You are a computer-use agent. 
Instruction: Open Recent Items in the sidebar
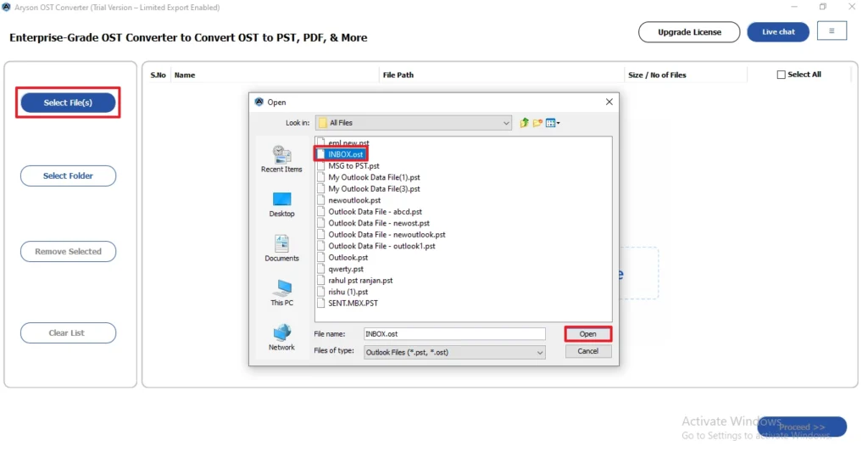point(281,159)
